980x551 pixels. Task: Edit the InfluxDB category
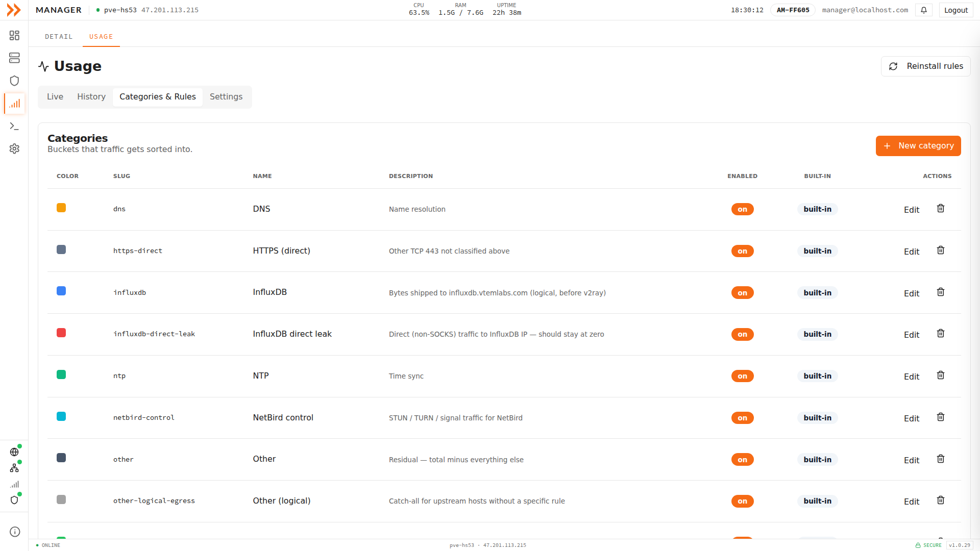(911, 293)
